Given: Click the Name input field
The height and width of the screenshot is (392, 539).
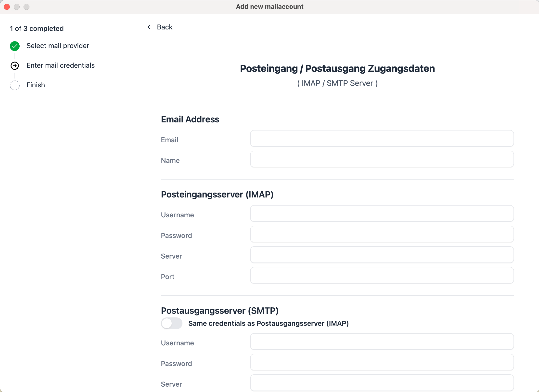Looking at the screenshot, I should 382,159.
